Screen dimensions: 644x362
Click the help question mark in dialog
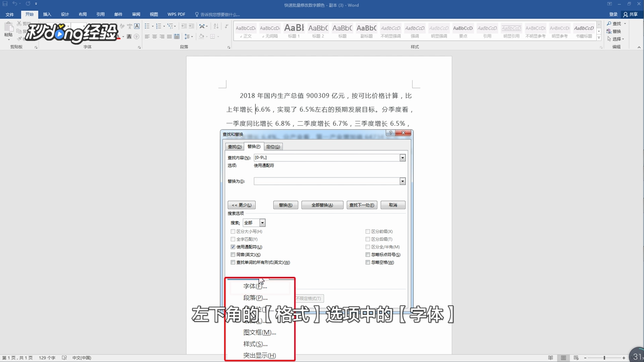coord(391,133)
